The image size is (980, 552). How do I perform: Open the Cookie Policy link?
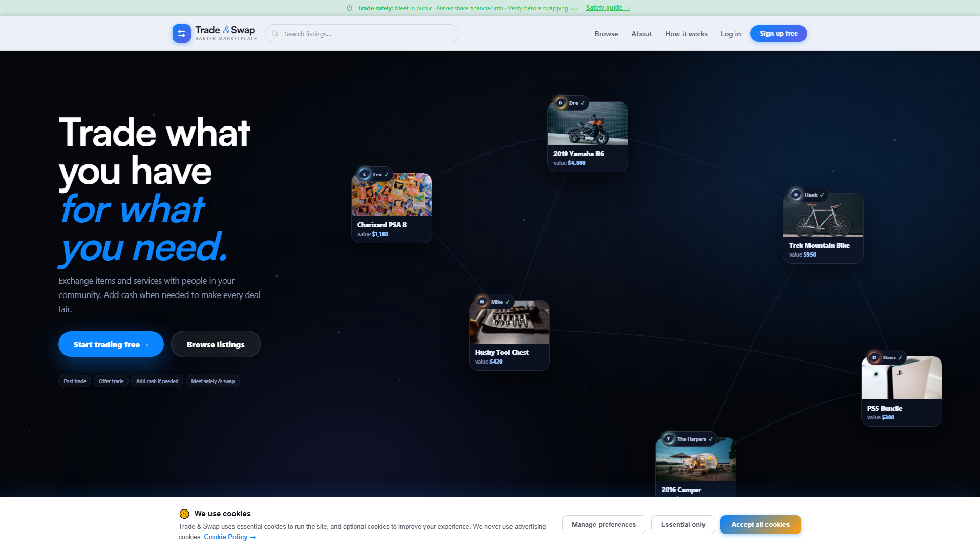click(230, 537)
